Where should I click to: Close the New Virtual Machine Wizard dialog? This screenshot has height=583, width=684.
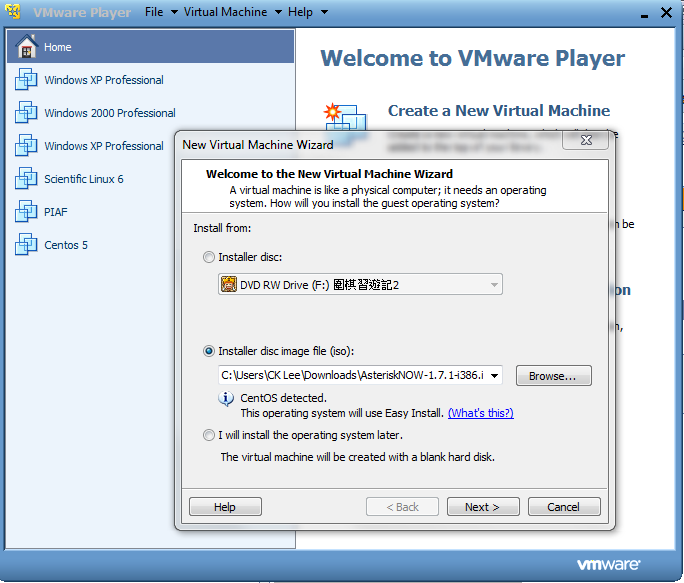click(585, 140)
